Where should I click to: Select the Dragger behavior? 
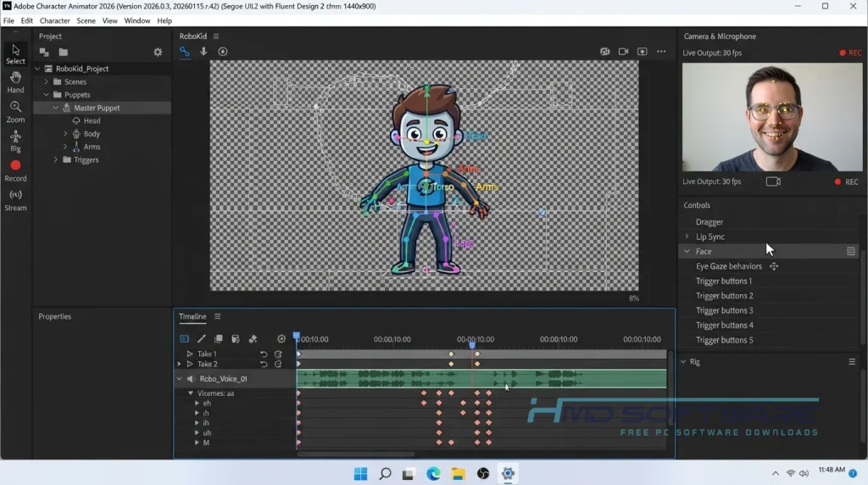click(709, 222)
